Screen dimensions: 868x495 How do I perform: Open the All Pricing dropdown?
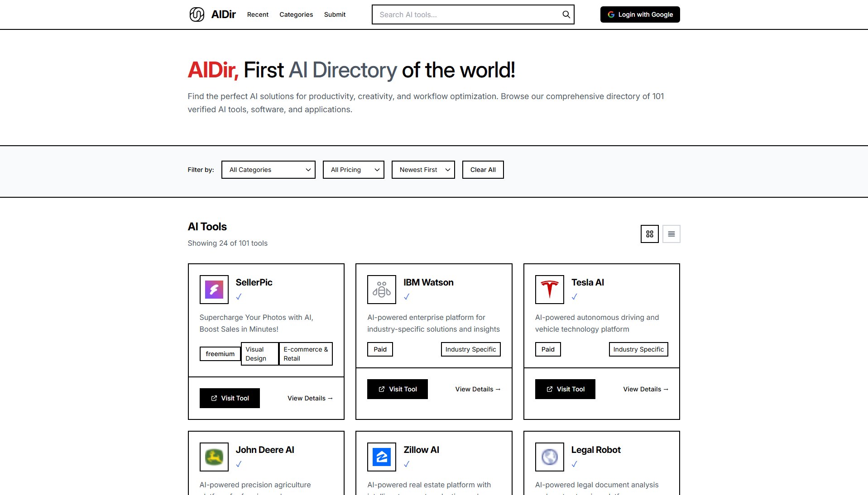coord(353,170)
